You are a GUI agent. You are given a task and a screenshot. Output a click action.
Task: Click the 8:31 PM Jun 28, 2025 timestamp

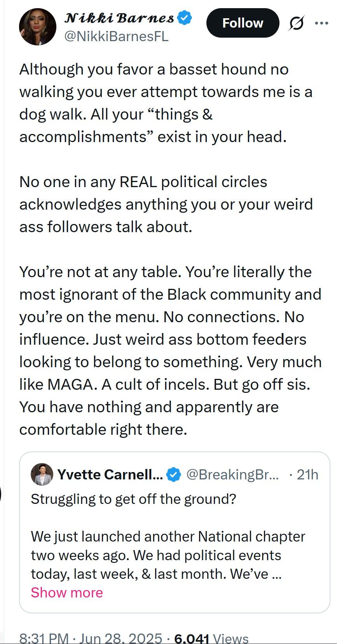[x=91, y=638]
